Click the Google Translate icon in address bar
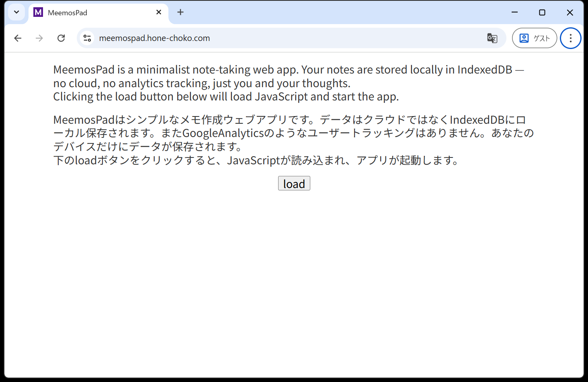The height and width of the screenshot is (382, 588). click(492, 38)
